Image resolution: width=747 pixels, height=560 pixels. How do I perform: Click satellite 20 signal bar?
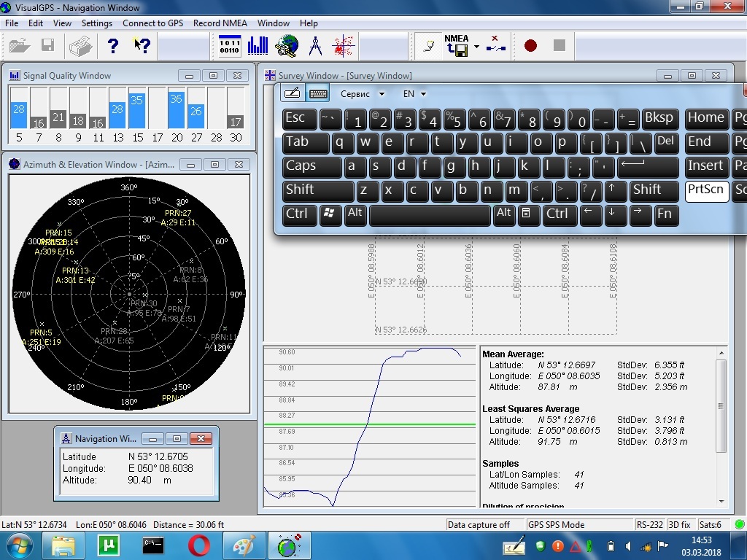pyautogui.click(x=177, y=111)
